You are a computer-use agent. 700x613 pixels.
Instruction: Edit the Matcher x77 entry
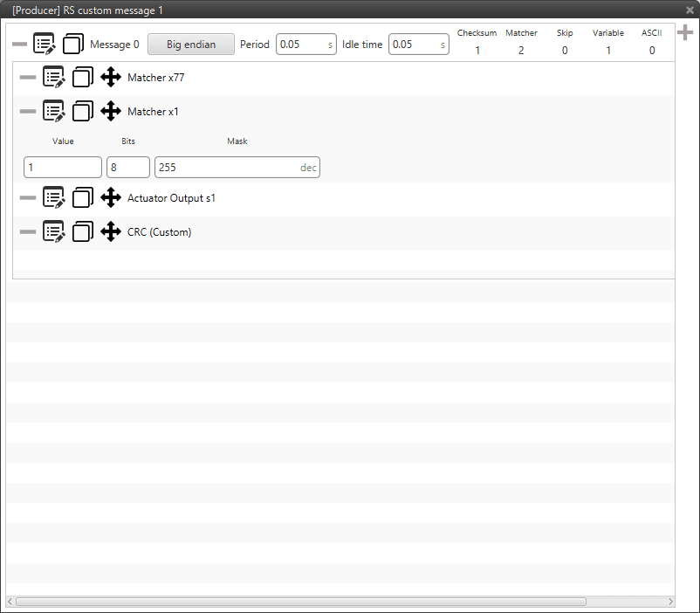point(53,77)
